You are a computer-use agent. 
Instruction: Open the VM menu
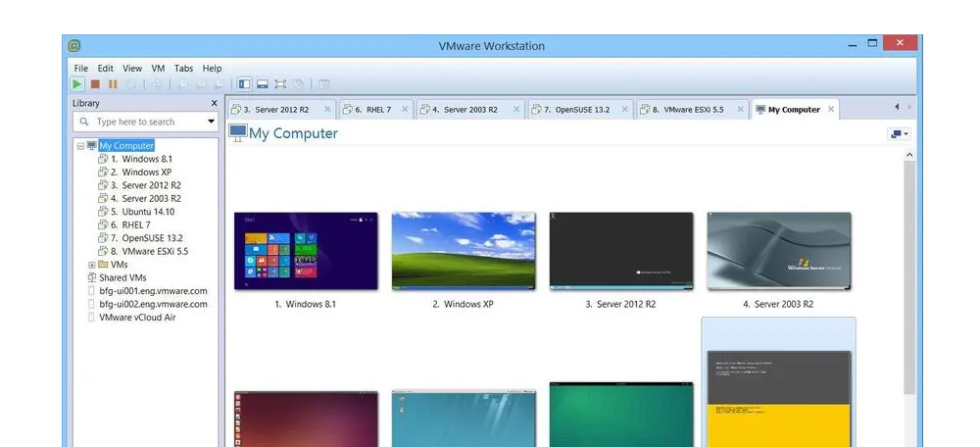tap(158, 69)
